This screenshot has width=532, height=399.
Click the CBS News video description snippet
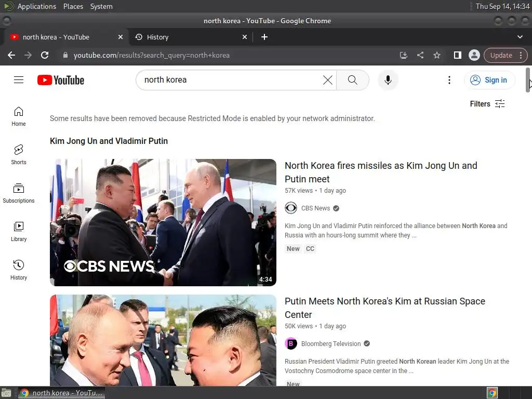click(x=396, y=230)
